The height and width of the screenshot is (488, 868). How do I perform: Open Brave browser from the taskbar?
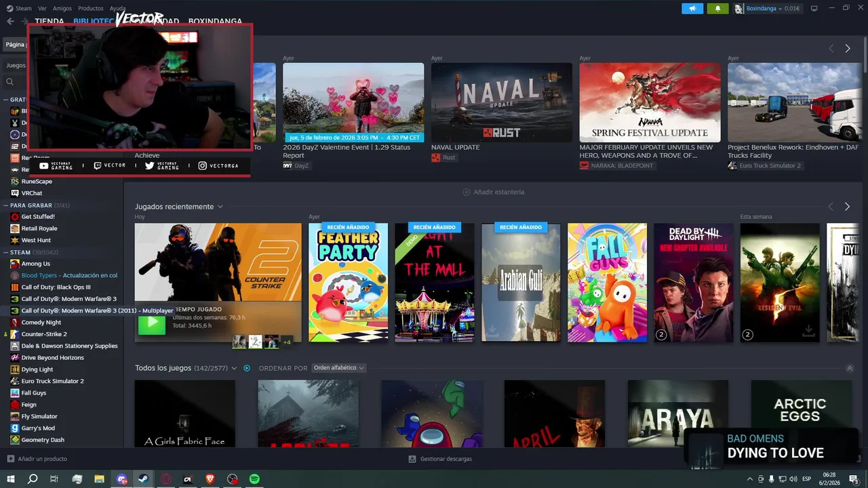pos(210,479)
